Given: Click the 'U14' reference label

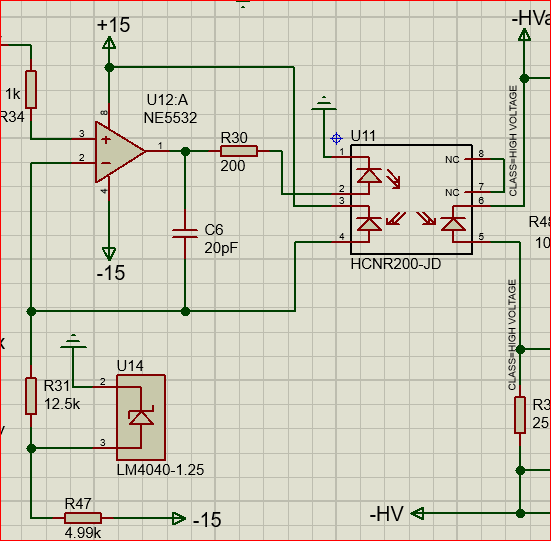Looking at the screenshot, I should coord(130,366).
